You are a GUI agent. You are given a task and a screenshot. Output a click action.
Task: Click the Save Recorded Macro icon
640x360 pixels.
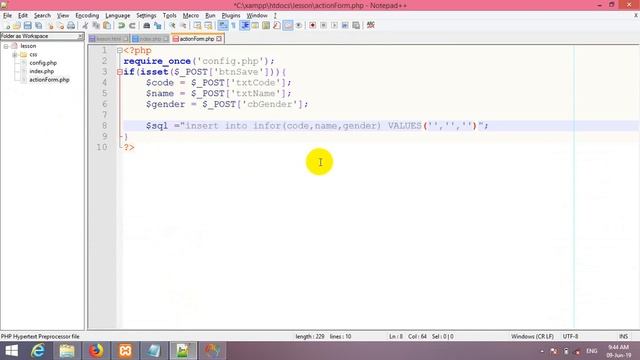click(356, 25)
